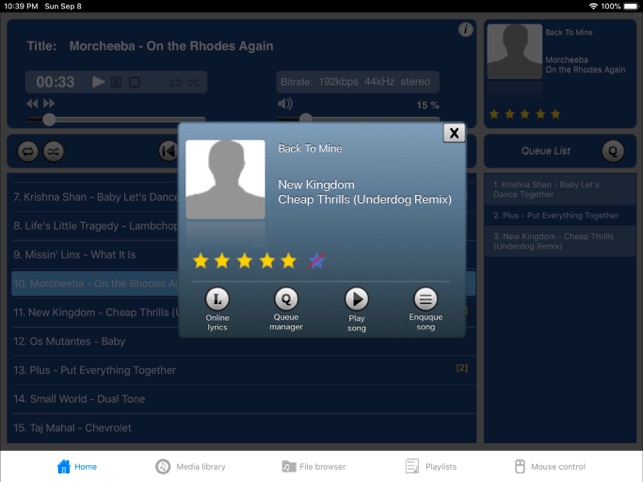Image resolution: width=643 pixels, height=482 pixels.
Task: Click the 00:33 elapsed time display
Action: [55, 82]
